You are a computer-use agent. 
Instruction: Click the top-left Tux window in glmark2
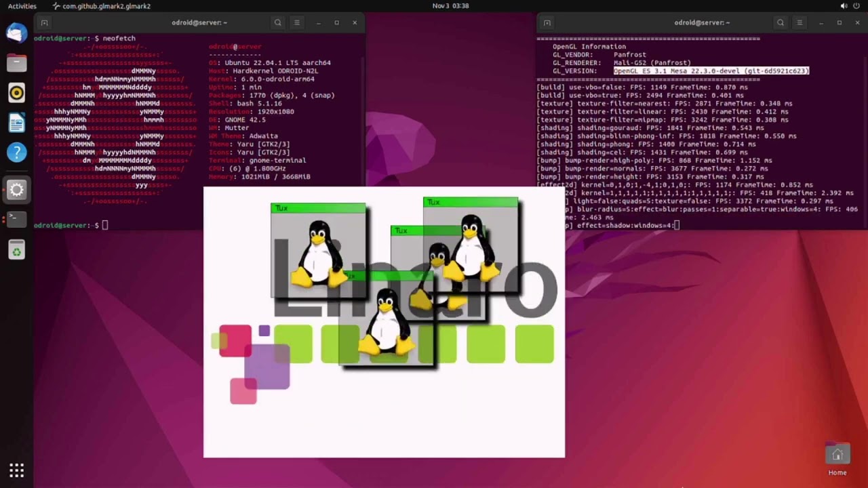coord(318,251)
